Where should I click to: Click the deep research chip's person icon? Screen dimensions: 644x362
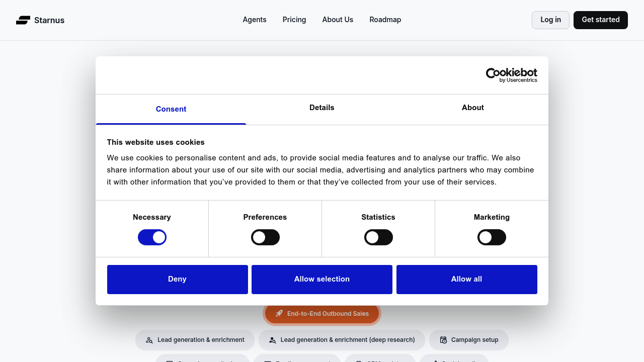pos(273,340)
